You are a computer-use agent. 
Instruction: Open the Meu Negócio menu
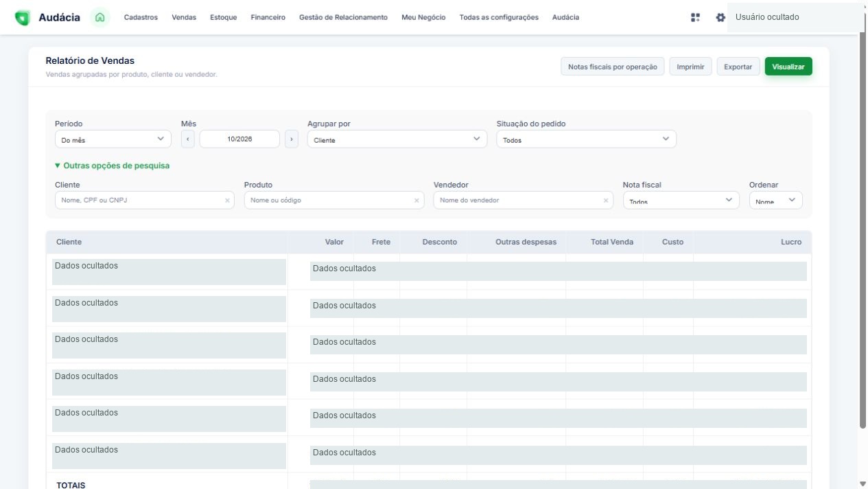[x=423, y=17]
